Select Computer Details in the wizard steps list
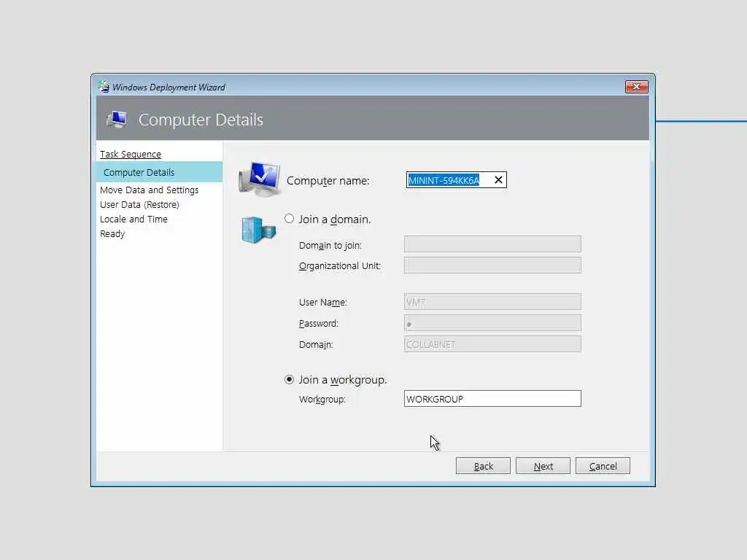747x560 pixels. point(159,172)
